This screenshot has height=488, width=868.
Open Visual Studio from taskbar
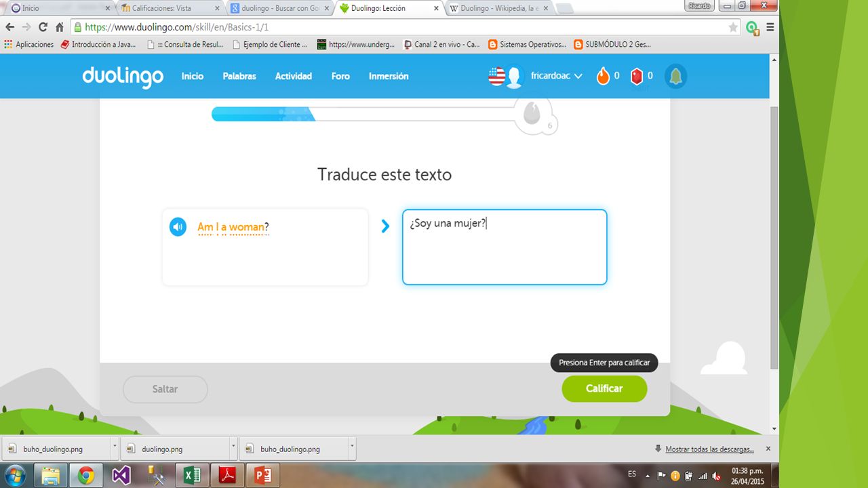121,475
